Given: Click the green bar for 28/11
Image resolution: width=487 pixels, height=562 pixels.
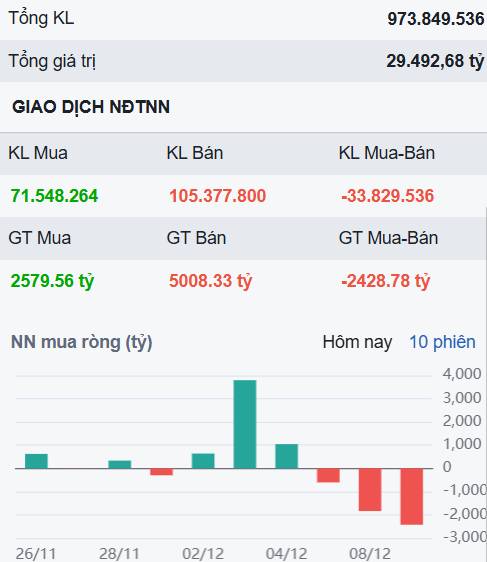Looking at the screenshot, I should pos(120,465).
